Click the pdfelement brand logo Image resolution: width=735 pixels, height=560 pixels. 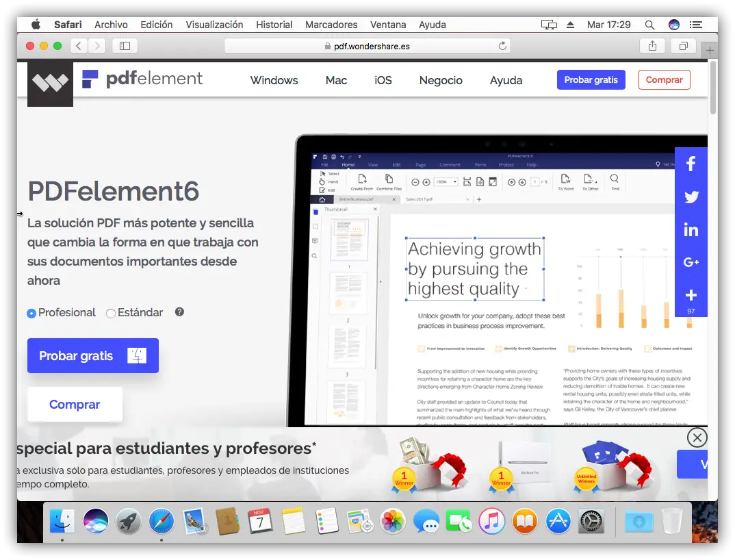(142, 79)
